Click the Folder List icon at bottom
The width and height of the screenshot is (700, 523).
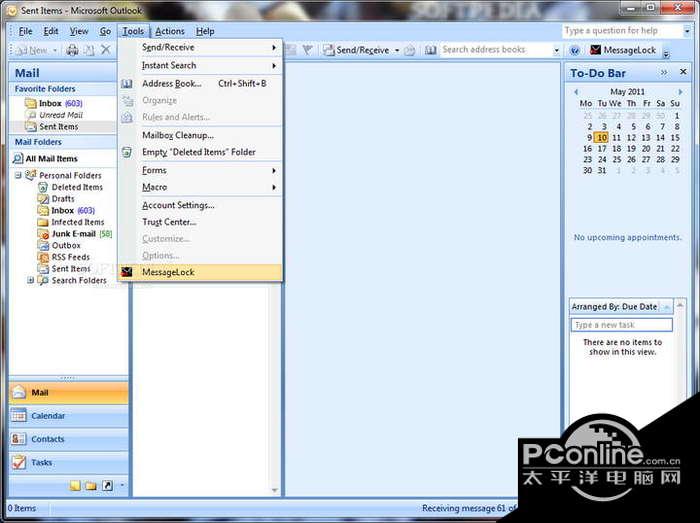tap(91, 486)
